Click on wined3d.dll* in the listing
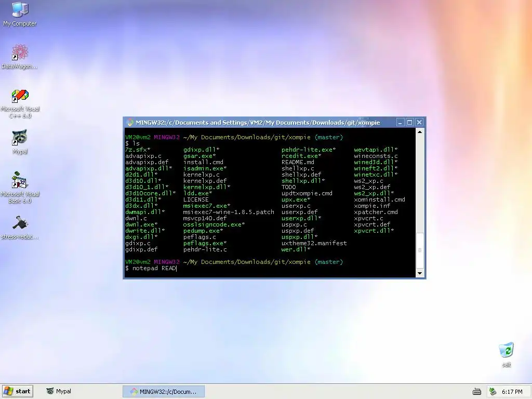 click(376, 162)
